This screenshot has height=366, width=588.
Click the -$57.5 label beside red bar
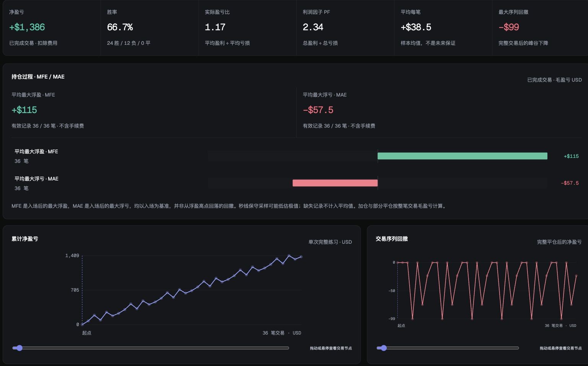(x=570, y=183)
